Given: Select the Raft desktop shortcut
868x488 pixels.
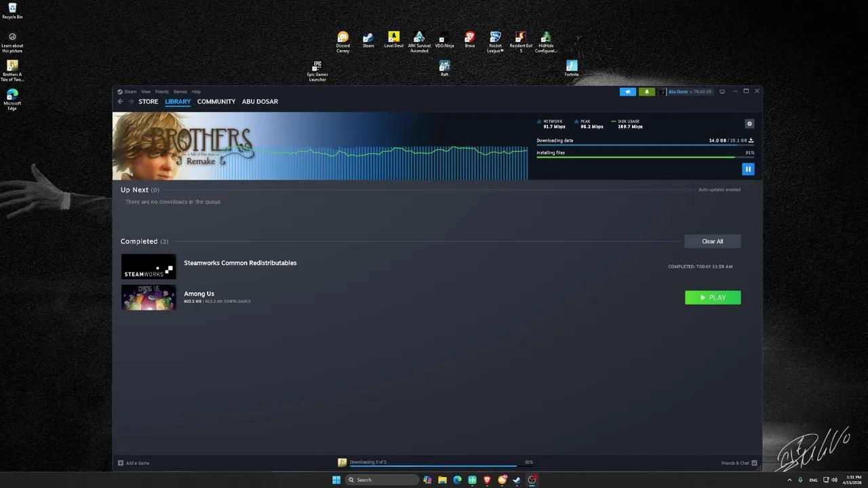Looking at the screenshot, I should point(444,68).
